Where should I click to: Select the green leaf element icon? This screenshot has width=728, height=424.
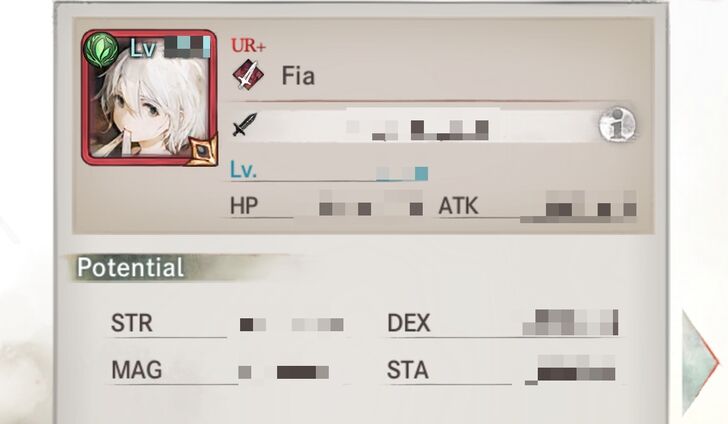point(101,50)
